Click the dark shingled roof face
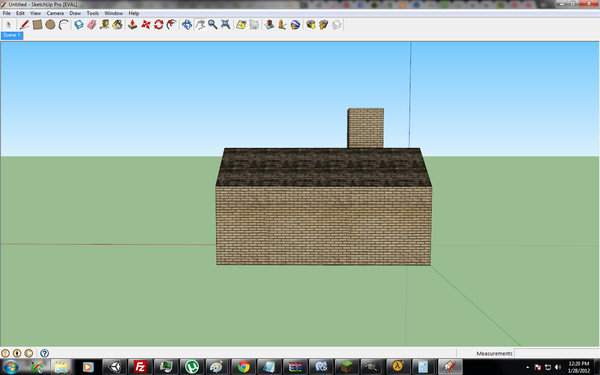 tap(323, 167)
